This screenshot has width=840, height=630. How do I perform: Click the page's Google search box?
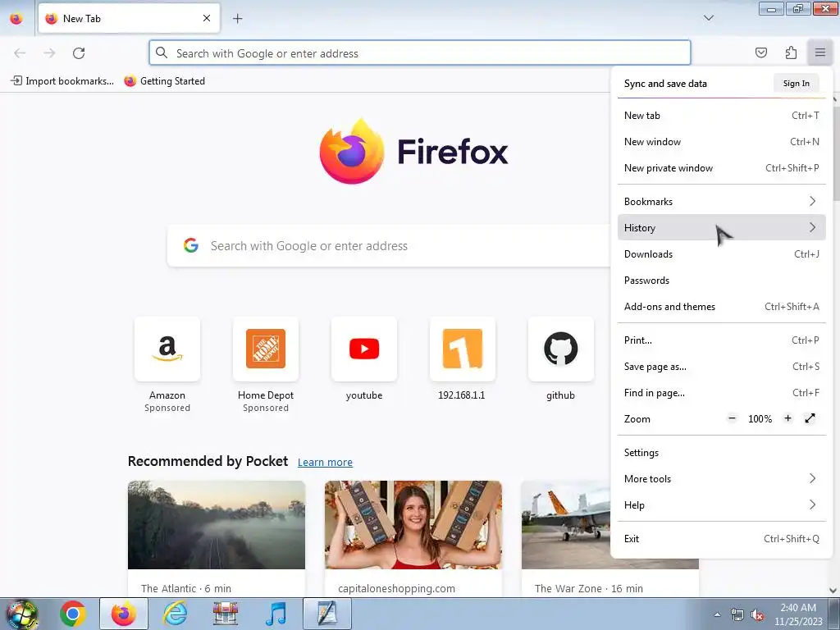click(389, 246)
